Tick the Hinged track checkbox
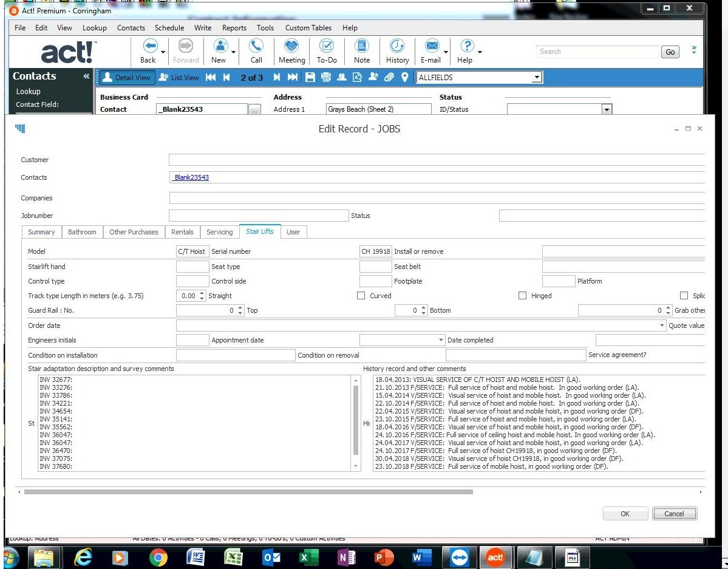The height and width of the screenshot is (569, 728). [684, 296]
